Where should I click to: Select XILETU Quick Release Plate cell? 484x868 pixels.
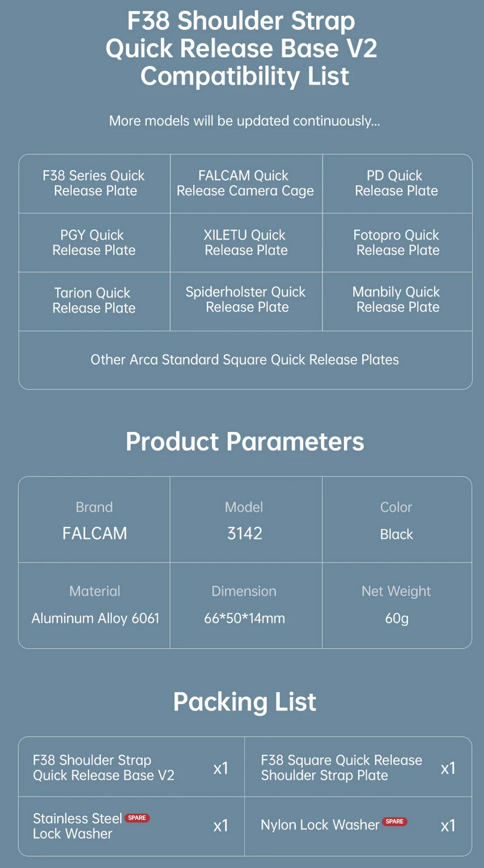(x=245, y=242)
